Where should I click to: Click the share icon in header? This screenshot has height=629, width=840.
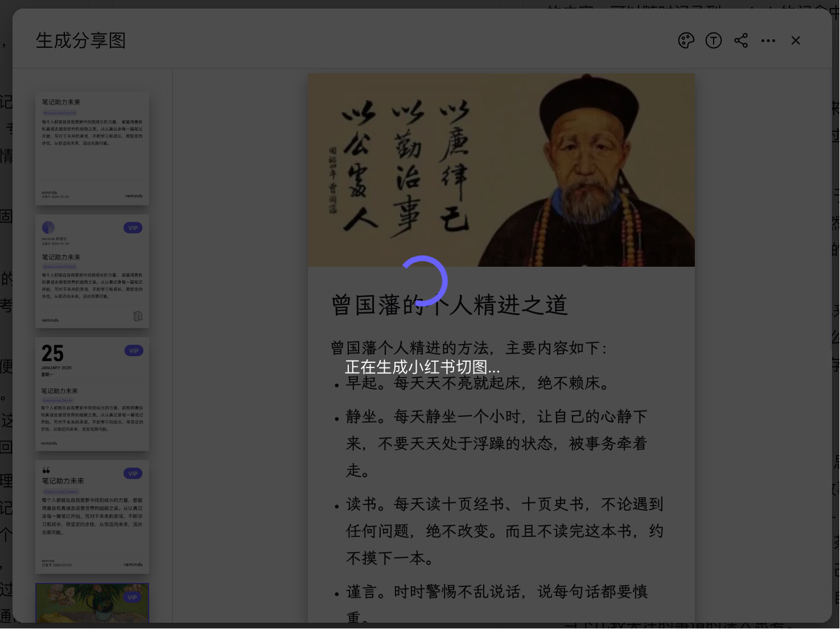coord(741,40)
